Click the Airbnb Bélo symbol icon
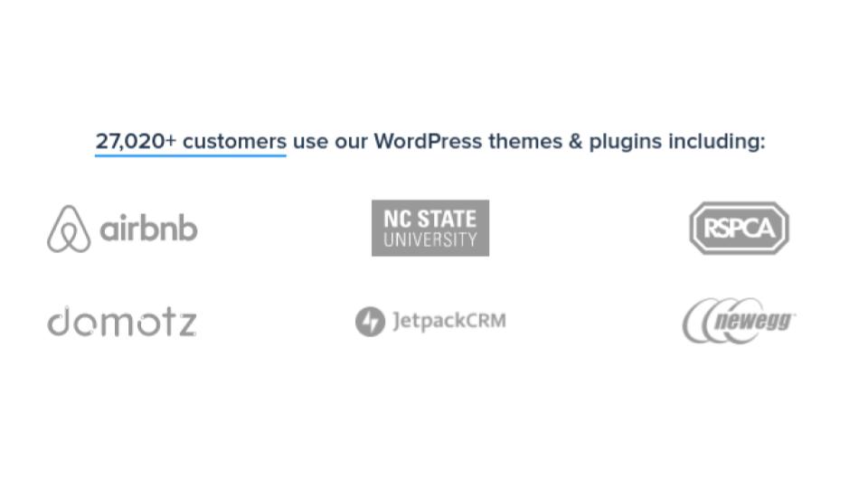The height and width of the screenshot is (488, 868). pos(69,229)
